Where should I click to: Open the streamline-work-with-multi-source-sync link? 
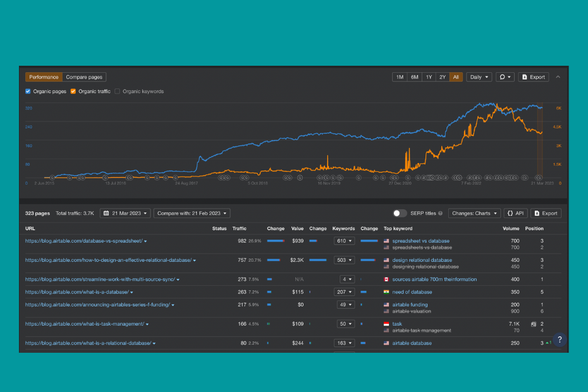(x=100, y=279)
